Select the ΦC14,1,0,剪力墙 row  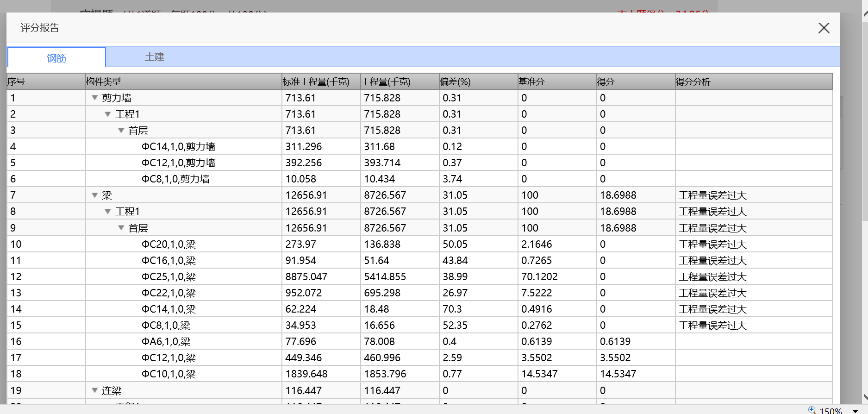419,146
